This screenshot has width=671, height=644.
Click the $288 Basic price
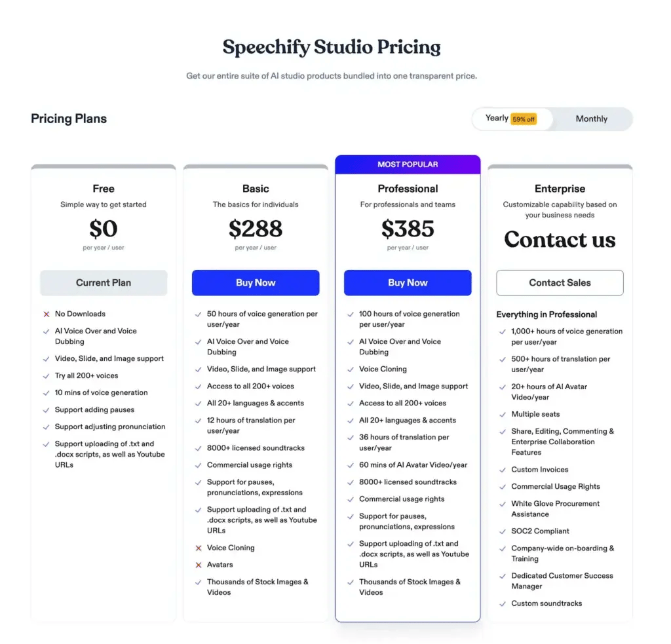pos(256,229)
